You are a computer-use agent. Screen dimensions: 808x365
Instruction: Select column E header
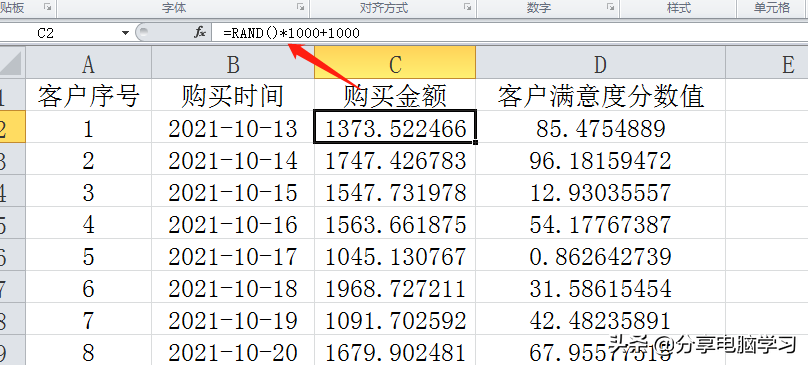(x=767, y=64)
